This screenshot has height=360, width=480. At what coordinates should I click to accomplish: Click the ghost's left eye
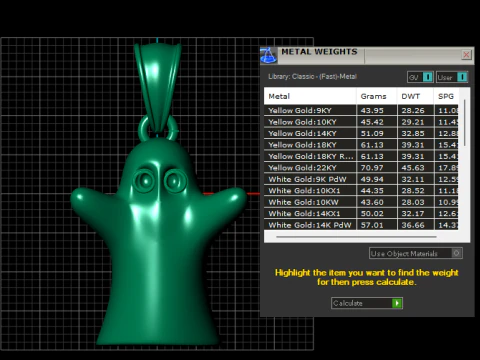[x=145, y=181]
